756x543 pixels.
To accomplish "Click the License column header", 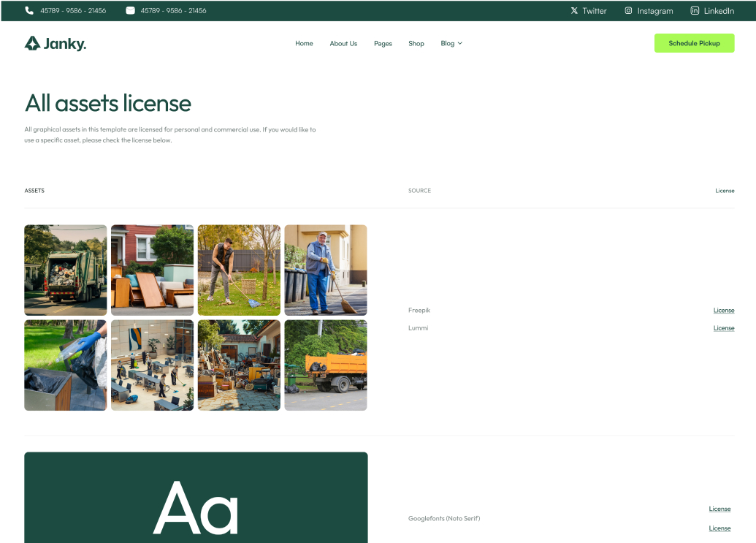I will point(725,190).
